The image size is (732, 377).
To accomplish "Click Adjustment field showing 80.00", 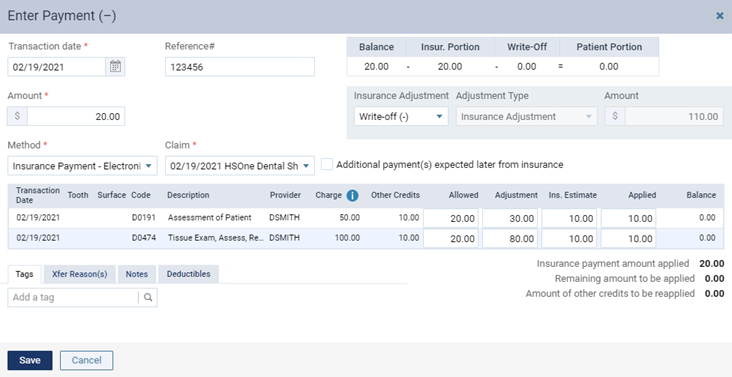I will (510, 238).
